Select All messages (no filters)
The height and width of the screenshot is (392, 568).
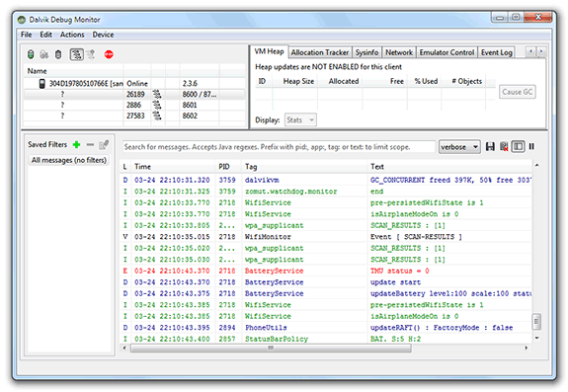tap(69, 160)
